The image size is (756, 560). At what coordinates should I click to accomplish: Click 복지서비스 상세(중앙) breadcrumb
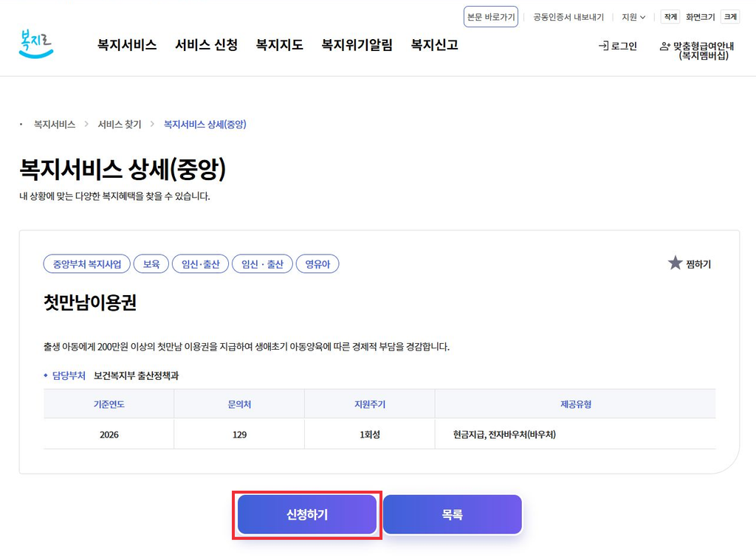(x=205, y=125)
